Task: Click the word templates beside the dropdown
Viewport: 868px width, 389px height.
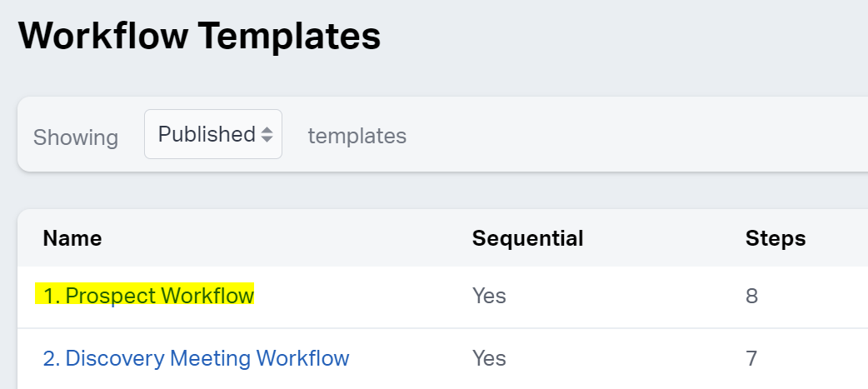Action: (x=357, y=136)
